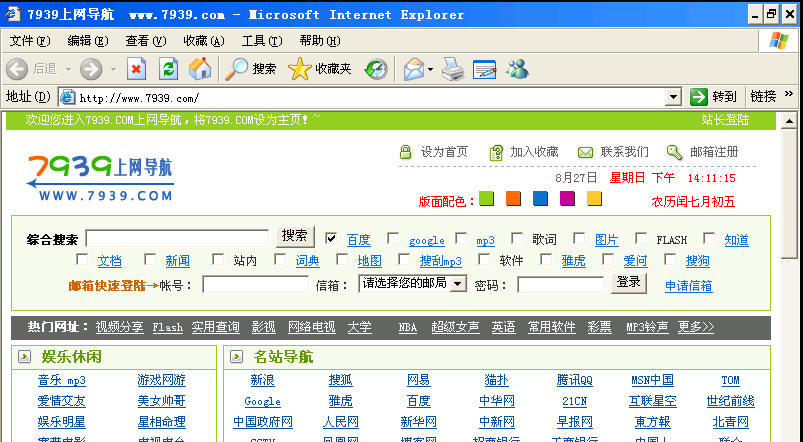Click the 登录 login button
The width and height of the screenshot is (803, 442).
tap(629, 283)
